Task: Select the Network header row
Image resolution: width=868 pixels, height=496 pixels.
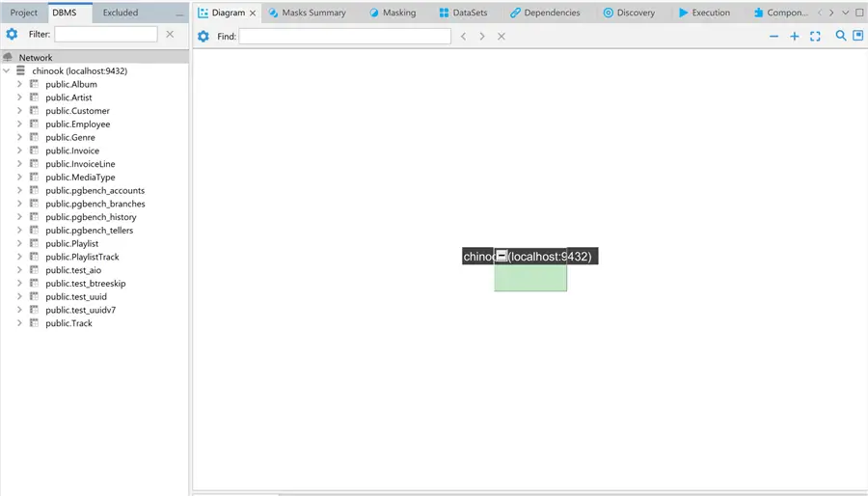Action: tap(95, 57)
